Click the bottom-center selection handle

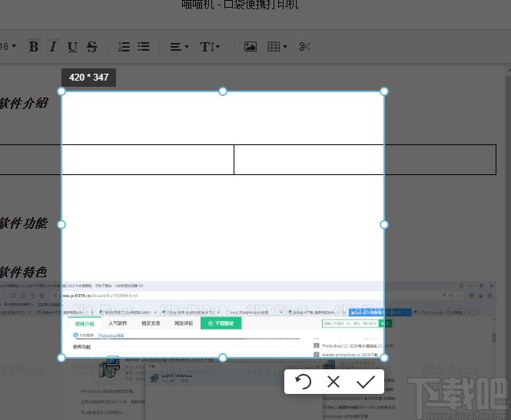coord(223,358)
